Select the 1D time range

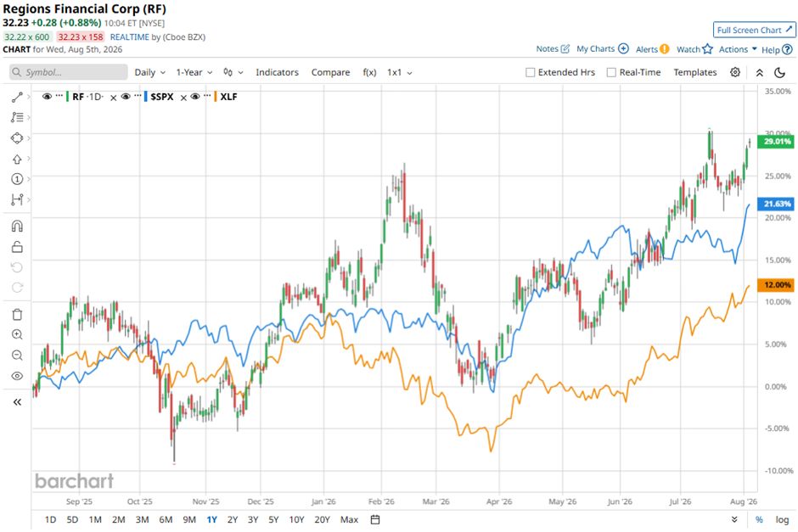(x=50, y=520)
